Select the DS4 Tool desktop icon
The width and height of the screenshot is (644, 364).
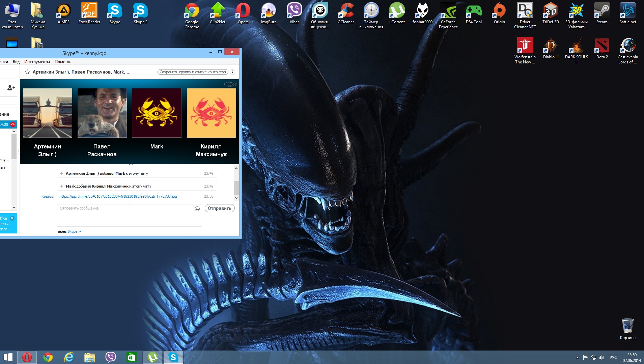(x=474, y=14)
